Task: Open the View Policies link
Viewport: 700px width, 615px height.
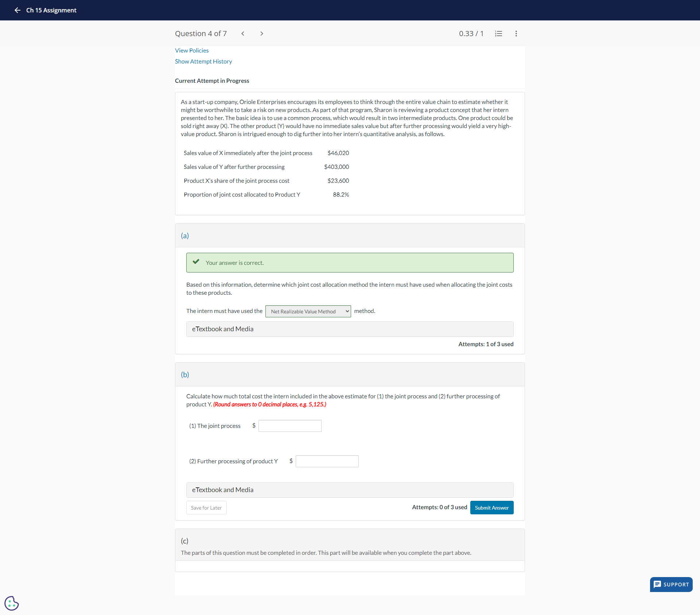Action: tap(191, 50)
